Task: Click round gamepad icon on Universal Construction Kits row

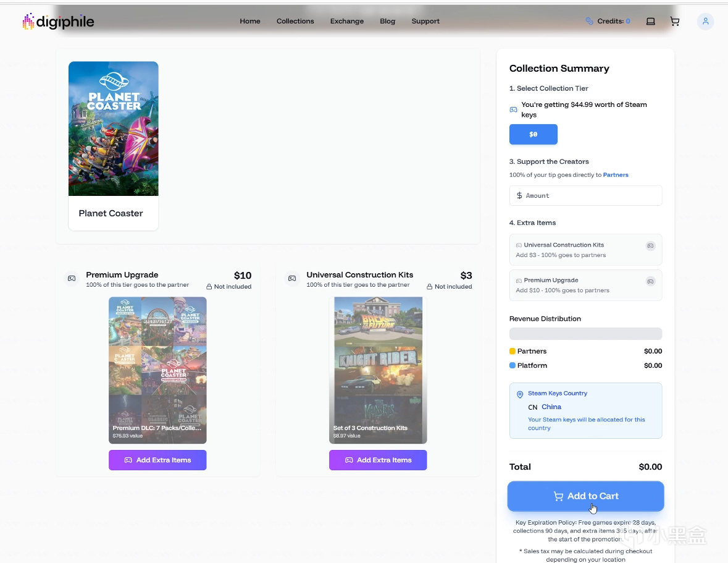Action: [x=650, y=246]
